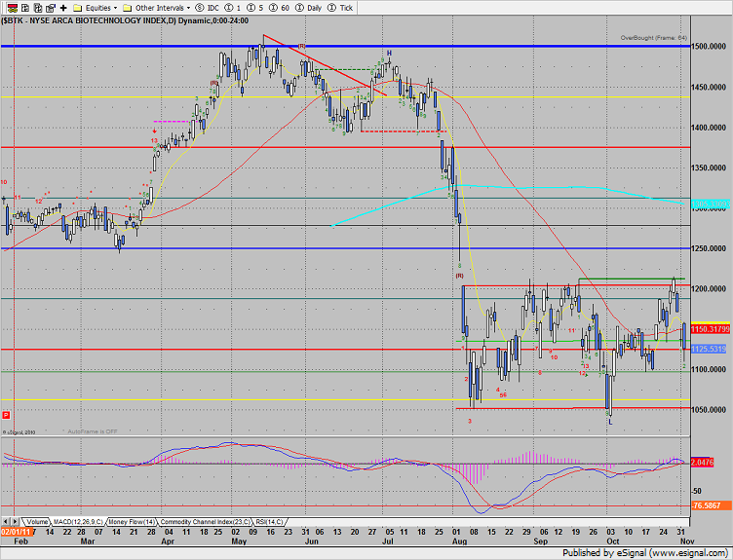Click the black plus crosshair icon

(63, 8)
